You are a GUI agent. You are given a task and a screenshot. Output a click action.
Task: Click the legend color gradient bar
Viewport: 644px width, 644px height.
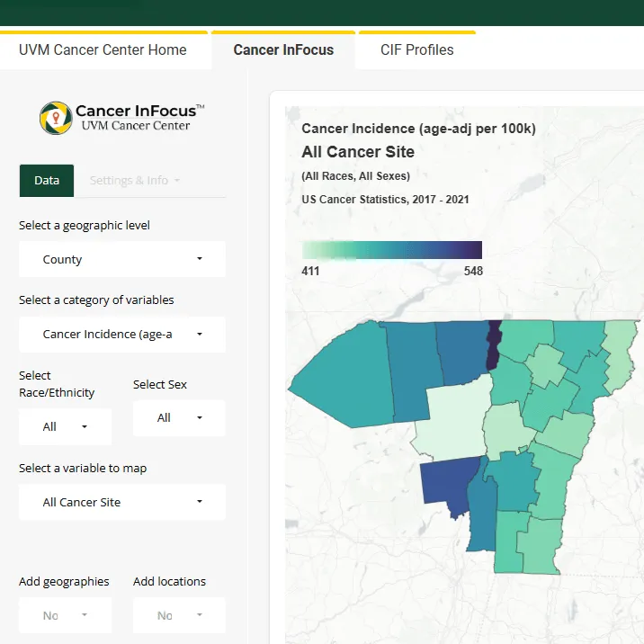(392, 250)
